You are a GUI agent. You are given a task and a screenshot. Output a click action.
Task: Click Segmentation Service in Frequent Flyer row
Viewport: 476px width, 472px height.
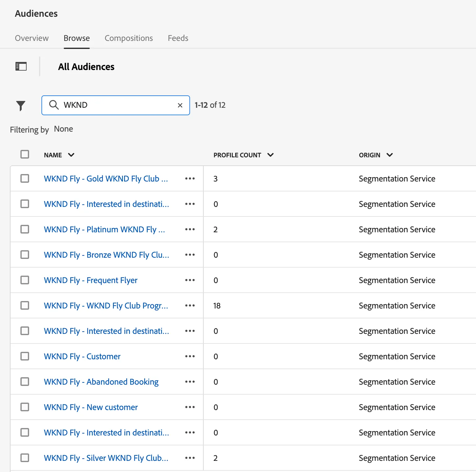pyautogui.click(x=397, y=280)
